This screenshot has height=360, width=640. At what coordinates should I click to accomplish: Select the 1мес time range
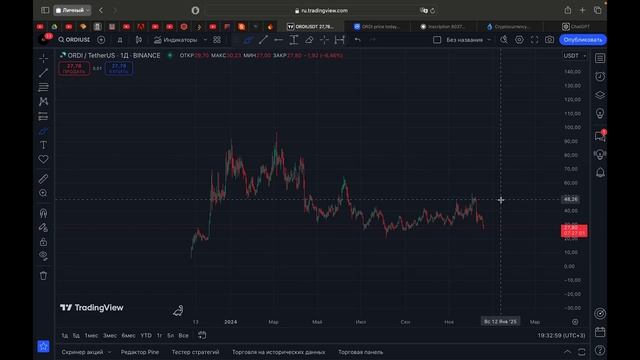click(91, 336)
